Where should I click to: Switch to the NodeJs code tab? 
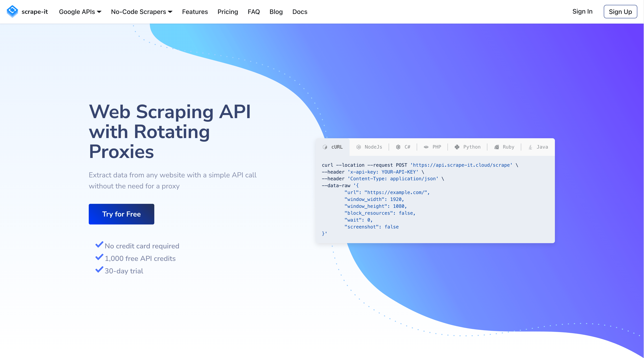pos(369,147)
